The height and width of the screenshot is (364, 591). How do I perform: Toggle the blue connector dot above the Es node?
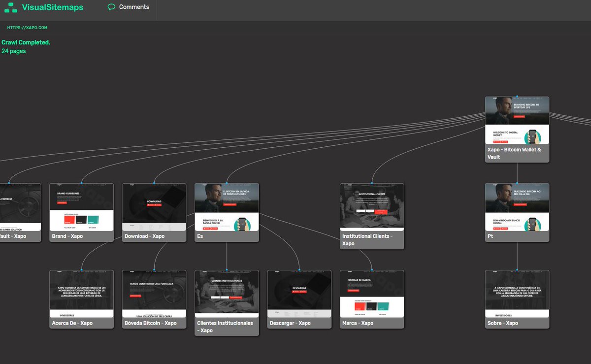point(227,182)
